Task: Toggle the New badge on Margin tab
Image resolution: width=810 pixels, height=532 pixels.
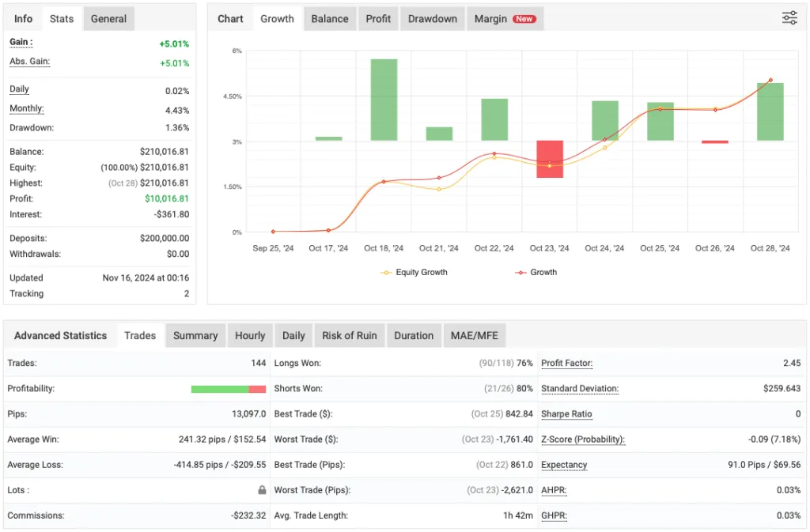Action: [524, 18]
